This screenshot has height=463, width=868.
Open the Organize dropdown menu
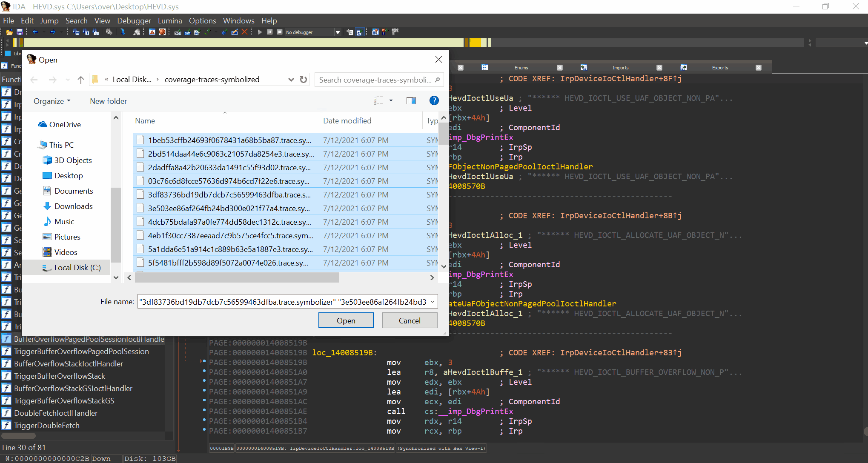52,101
